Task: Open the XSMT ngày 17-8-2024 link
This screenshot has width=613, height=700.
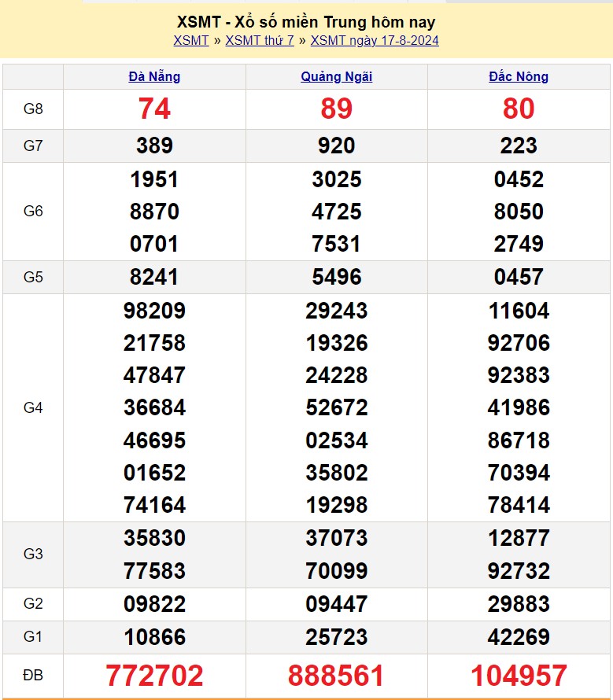Action: tap(375, 41)
